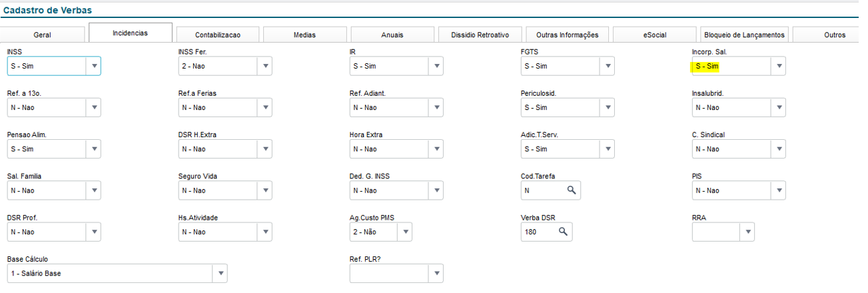Open the Ref. Adiant. dropdown
The width and height of the screenshot is (868, 293).
436,107
